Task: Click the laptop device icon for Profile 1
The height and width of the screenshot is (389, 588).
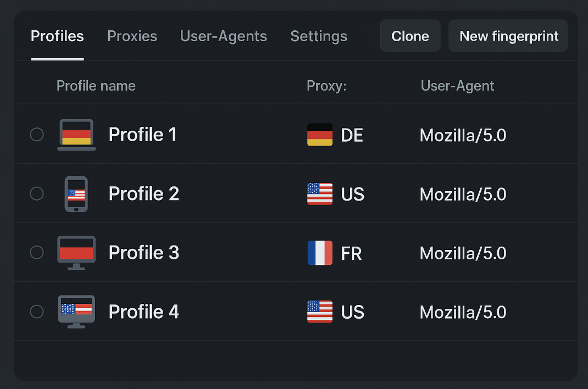Action: (x=76, y=135)
